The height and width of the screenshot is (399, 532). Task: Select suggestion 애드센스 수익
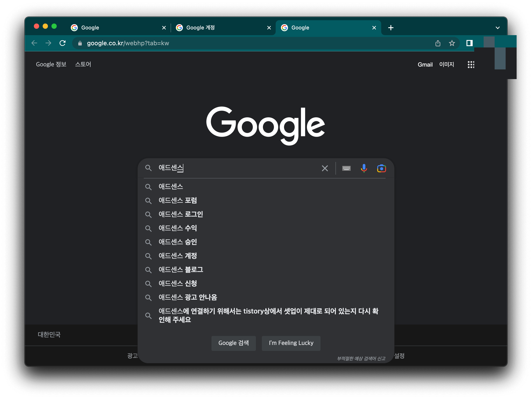click(x=178, y=228)
